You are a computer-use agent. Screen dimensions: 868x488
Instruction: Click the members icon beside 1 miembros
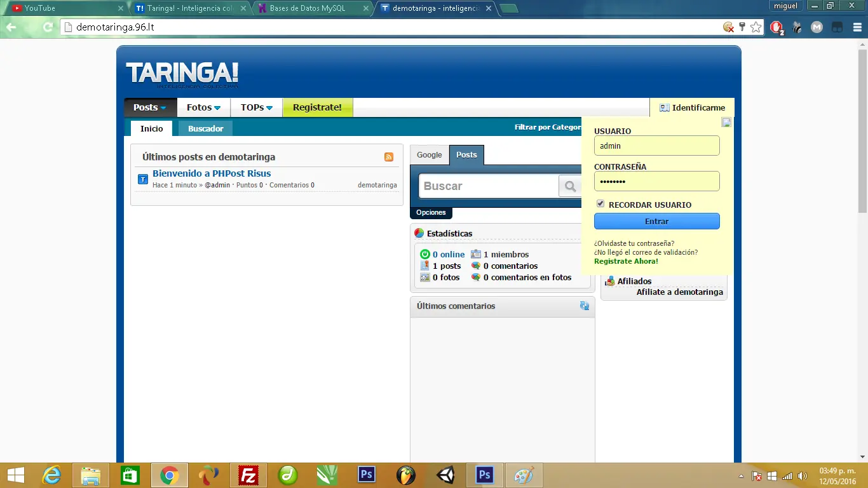(x=476, y=254)
